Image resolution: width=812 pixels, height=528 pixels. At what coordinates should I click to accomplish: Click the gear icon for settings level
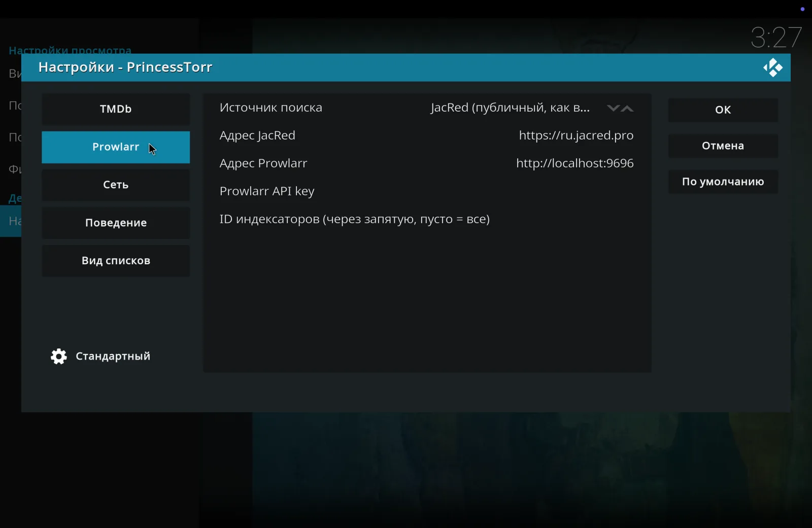(x=59, y=357)
